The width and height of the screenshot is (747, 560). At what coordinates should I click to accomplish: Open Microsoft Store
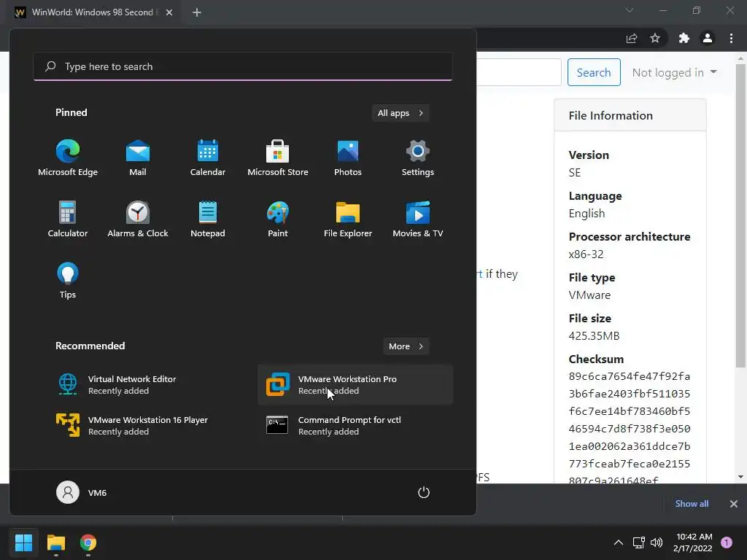point(278,158)
